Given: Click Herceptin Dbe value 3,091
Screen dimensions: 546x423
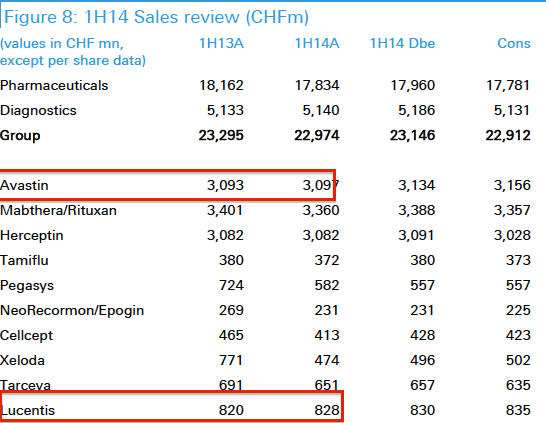Looking at the screenshot, I should (417, 236).
